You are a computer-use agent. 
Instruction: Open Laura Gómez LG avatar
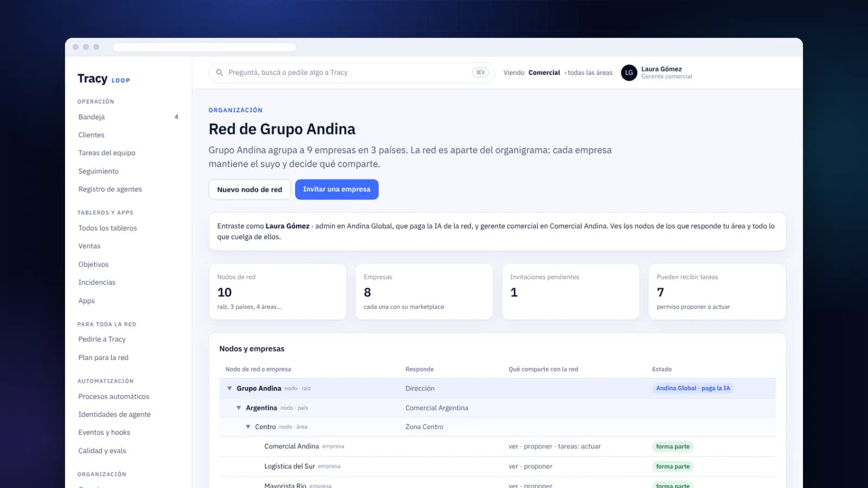(x=629, y=73)
